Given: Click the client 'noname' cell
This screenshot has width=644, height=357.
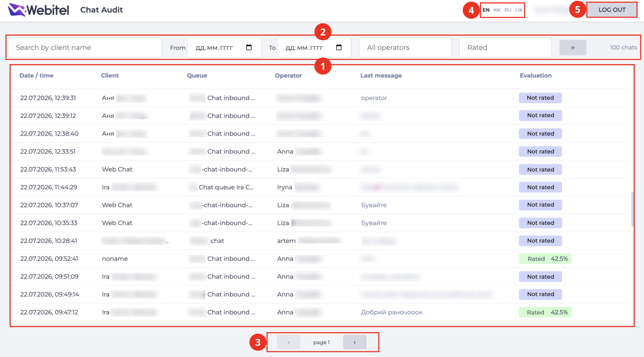Looking at the screenshot, I should tap(115, 259).
